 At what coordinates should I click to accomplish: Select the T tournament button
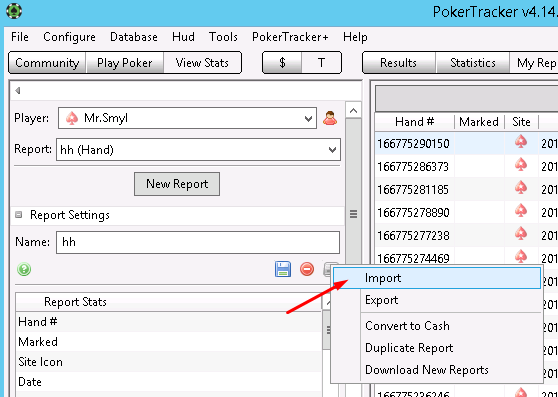click(x=321, y=63)
